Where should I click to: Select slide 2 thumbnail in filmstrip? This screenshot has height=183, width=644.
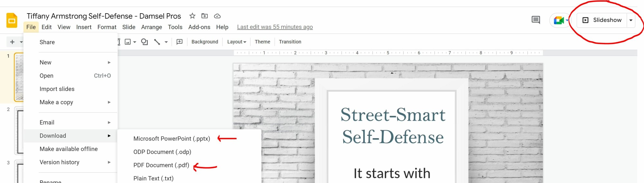(19, 131)
